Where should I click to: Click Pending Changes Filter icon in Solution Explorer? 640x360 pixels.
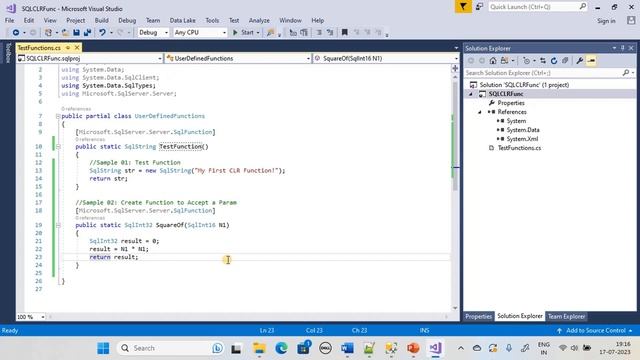point(527,60)
